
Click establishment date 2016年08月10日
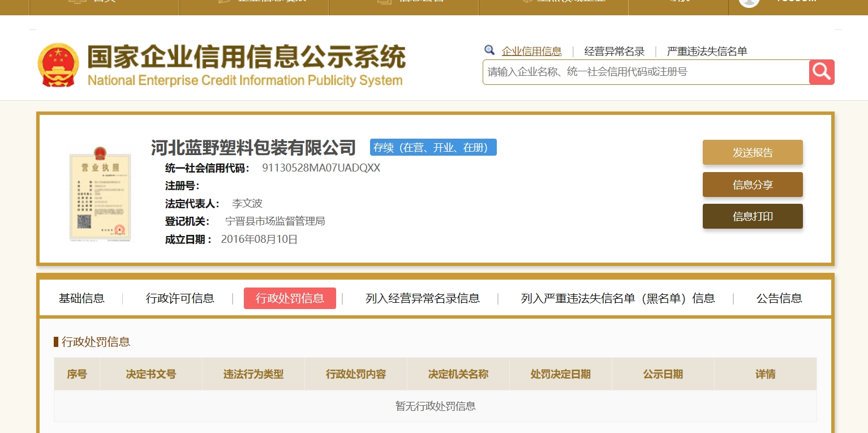tap(259, 239)
